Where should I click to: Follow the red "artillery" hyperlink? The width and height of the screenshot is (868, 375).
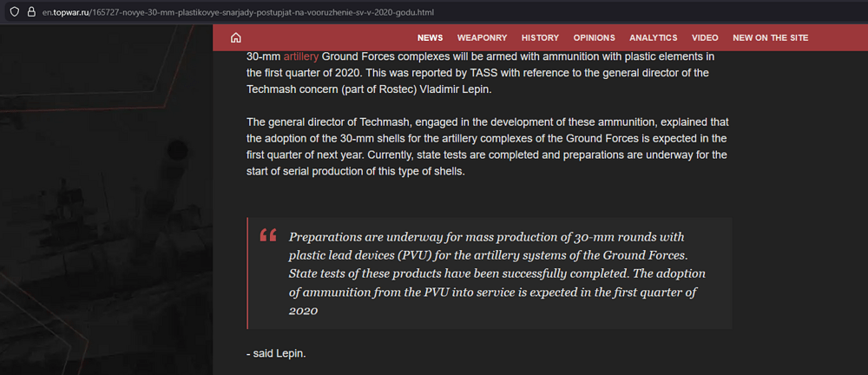click(x=300, y=56)
